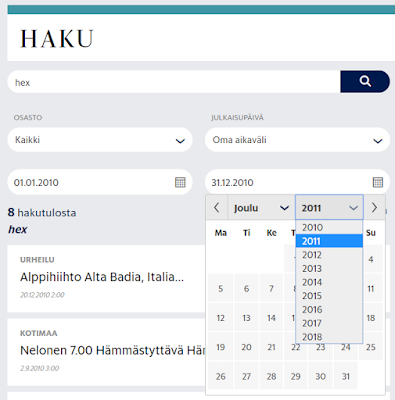Screen dimensions: 395x400
Task: Open calendar icon for start date 01.01.2010
Action: click(180, 182)
